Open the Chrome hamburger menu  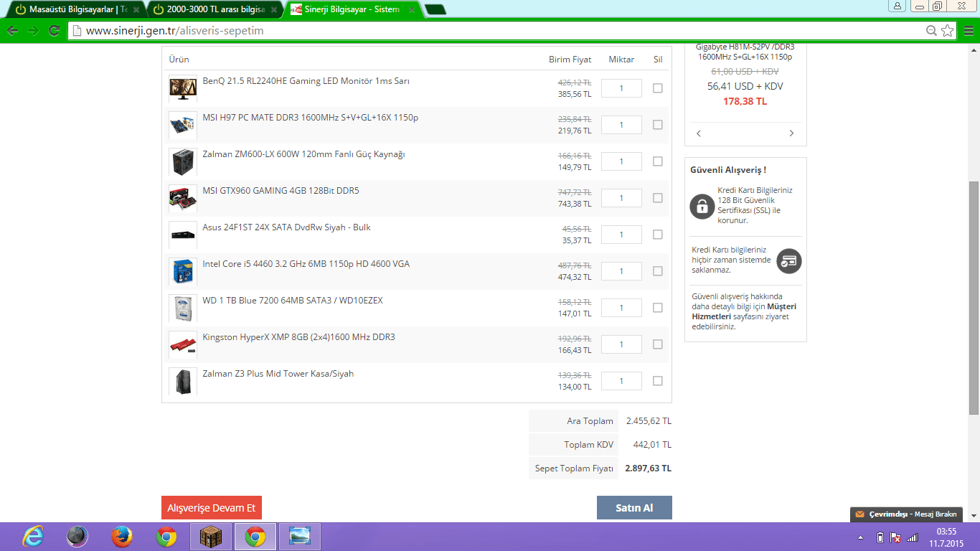point(969,31)
